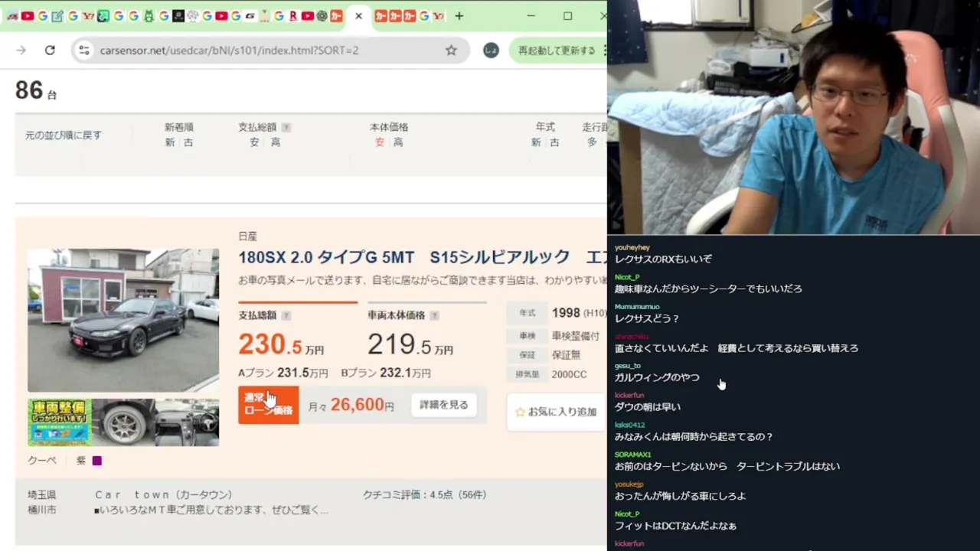Click the Bプラン 232.1万円 text
The image size is (980, 551).
(386, 373)
